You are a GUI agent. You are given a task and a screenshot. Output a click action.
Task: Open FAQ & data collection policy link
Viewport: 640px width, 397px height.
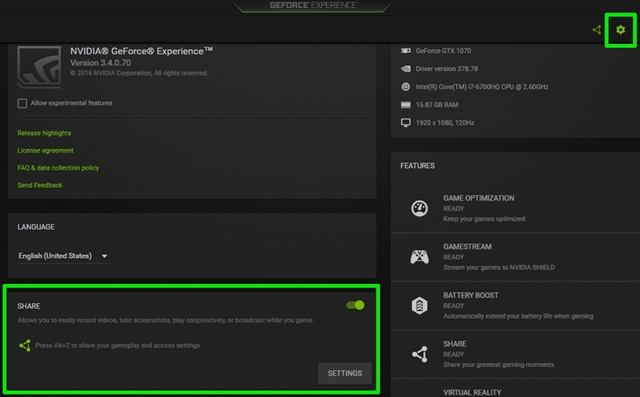point(58,168)
